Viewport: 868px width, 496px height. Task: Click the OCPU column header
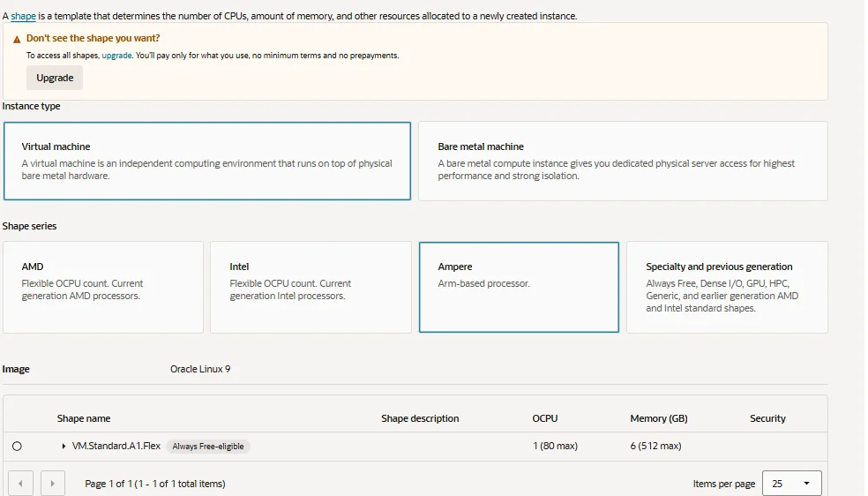click(545, 418)
